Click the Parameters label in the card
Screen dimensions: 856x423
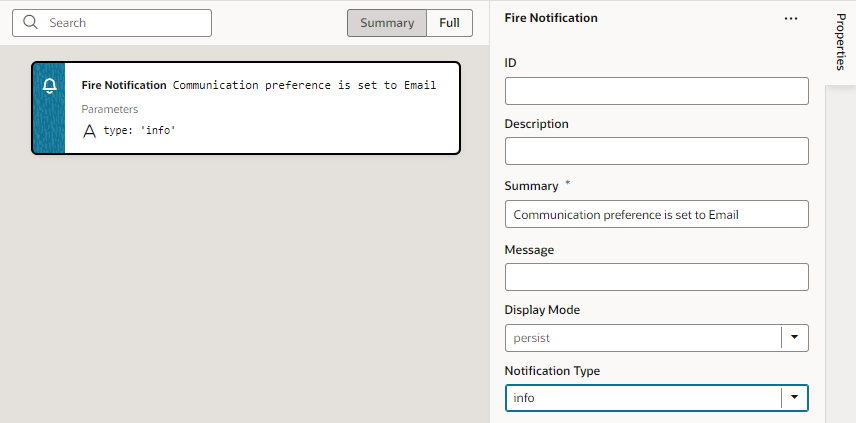[110, 109]
